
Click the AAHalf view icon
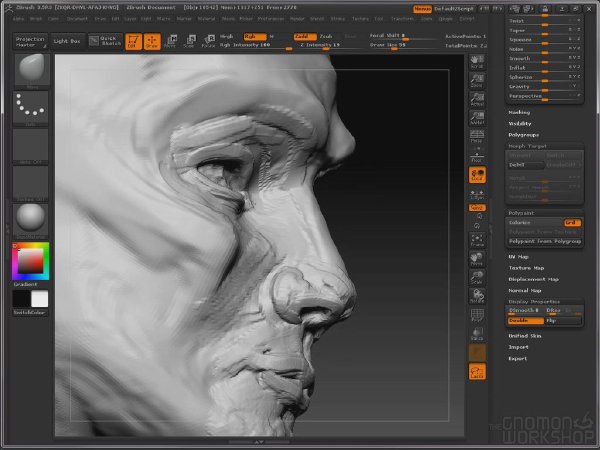point(477,118)
